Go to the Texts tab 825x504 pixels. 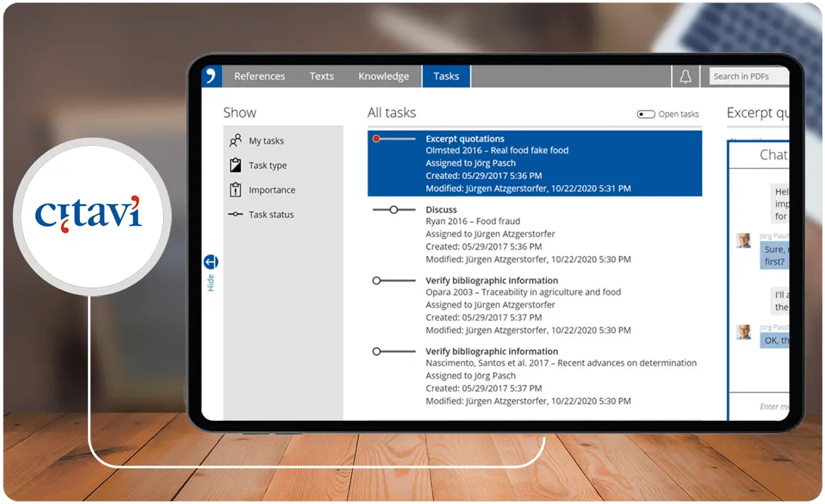click(x=321, y=76)
